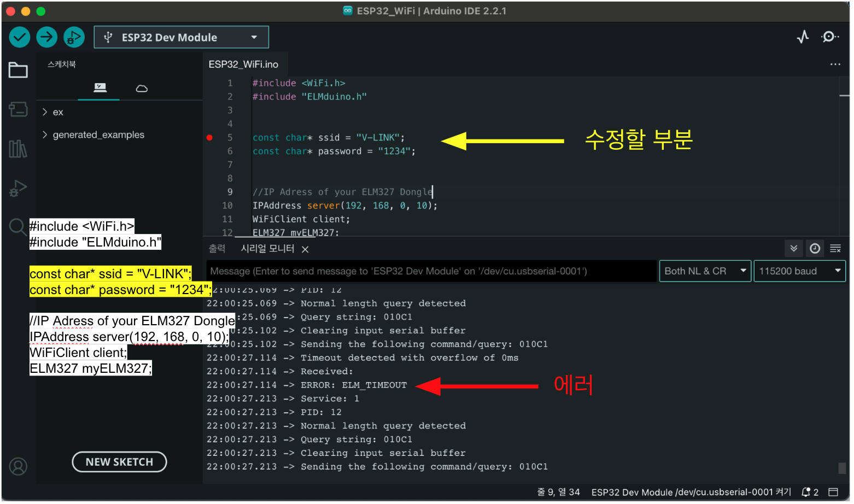Open the editor tab overflow three-dots menu
Image resolution: width=854 pixels, height=504 pixels.
click(x=835, y=65)
